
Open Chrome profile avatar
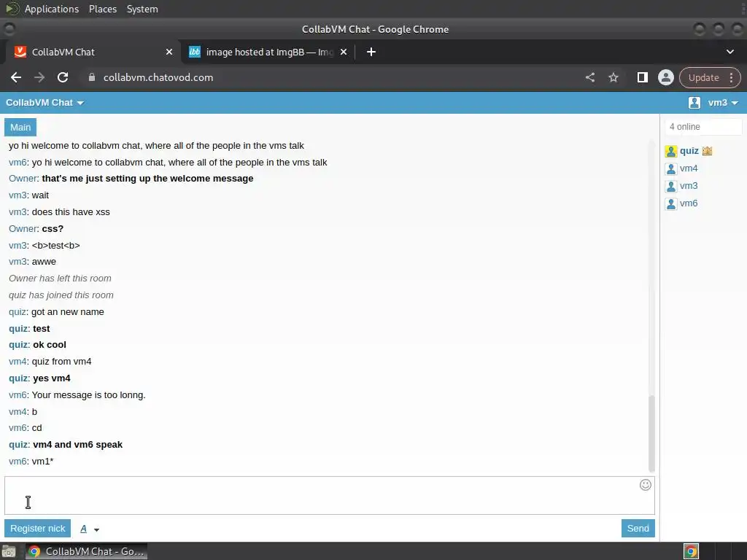(x=665, y=77)
